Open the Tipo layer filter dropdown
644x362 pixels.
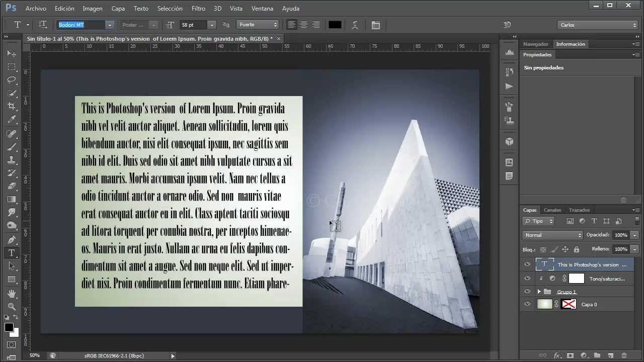click(538, 221)
